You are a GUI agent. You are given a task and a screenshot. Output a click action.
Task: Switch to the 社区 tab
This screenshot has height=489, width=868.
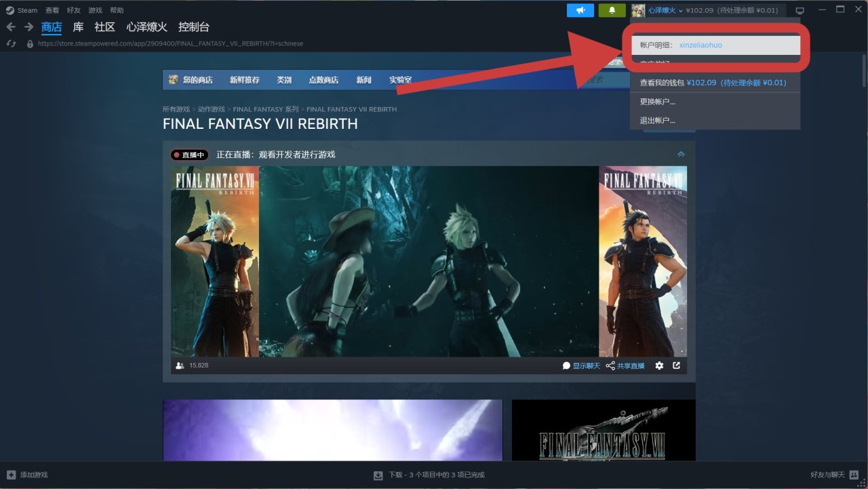click(x=104, y=27)
